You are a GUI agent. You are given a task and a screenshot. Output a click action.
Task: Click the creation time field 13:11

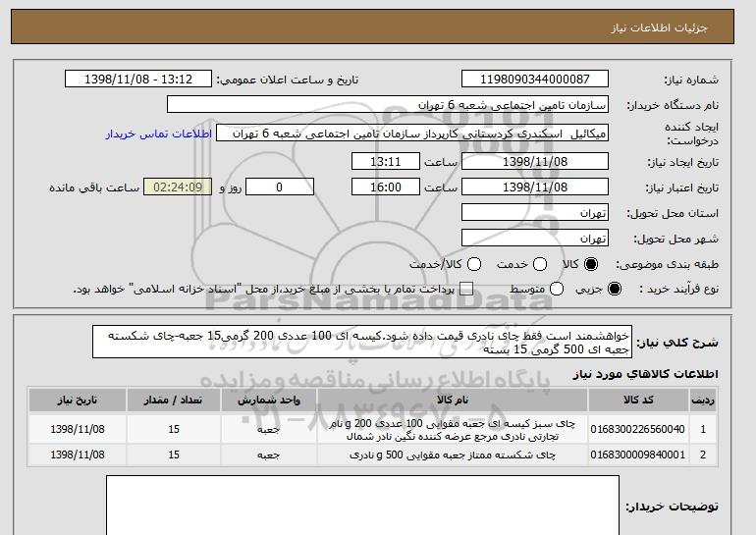point(386,161)
